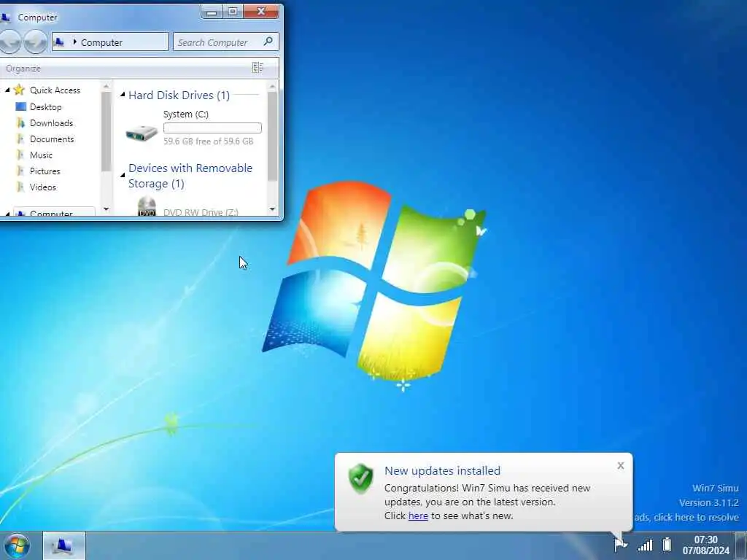Click the search magnifier icon
747x560 pixels.
pyautogui.click(x=268, y=42)
